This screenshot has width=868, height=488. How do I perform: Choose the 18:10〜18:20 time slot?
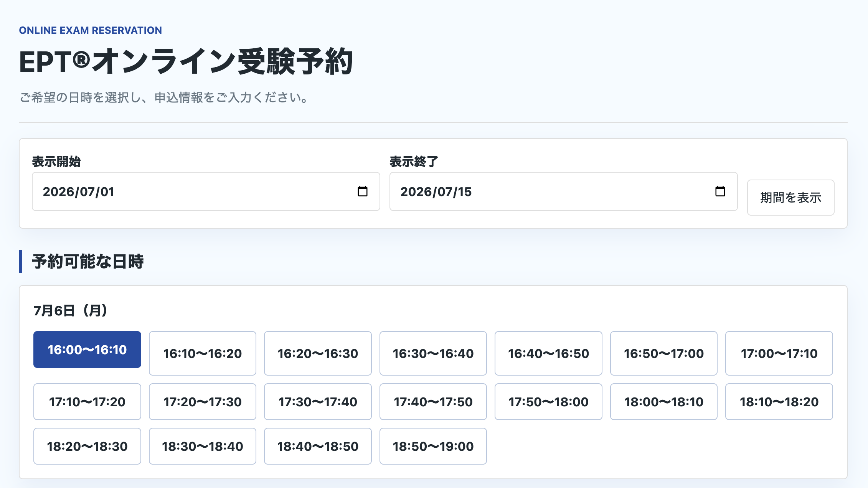779,402
